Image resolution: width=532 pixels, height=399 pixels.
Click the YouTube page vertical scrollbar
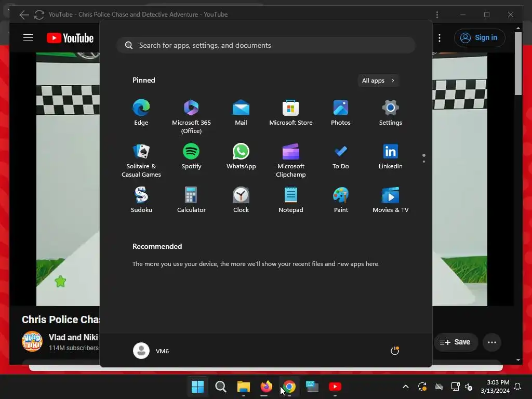tap(518, 63)
